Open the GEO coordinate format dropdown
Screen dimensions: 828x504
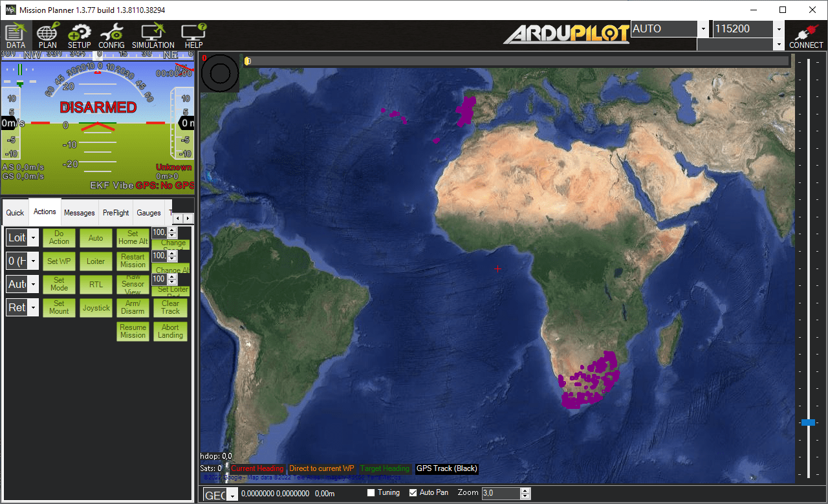[232, 495]
